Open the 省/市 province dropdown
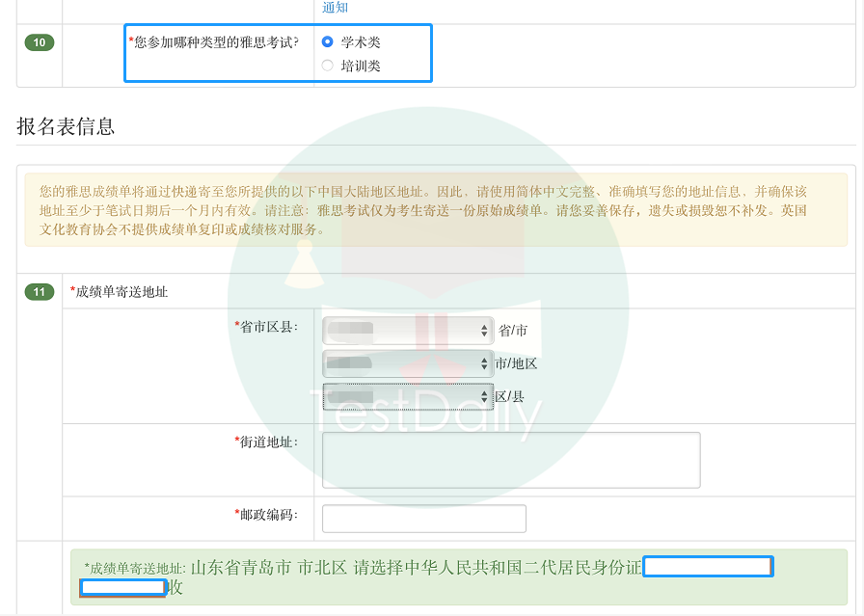Viewport: 864px width, 616px height. (x=408, y=331)
